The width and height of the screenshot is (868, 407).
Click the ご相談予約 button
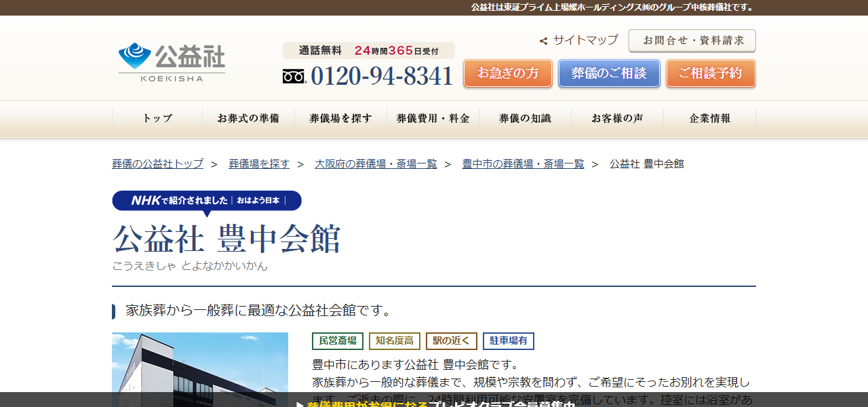click(x=711, y=73)
